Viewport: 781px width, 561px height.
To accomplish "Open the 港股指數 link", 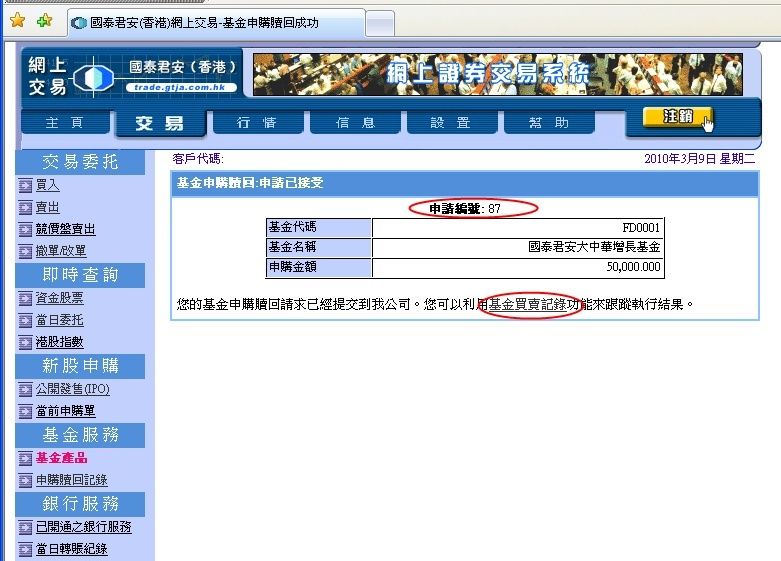I will 59,342.
